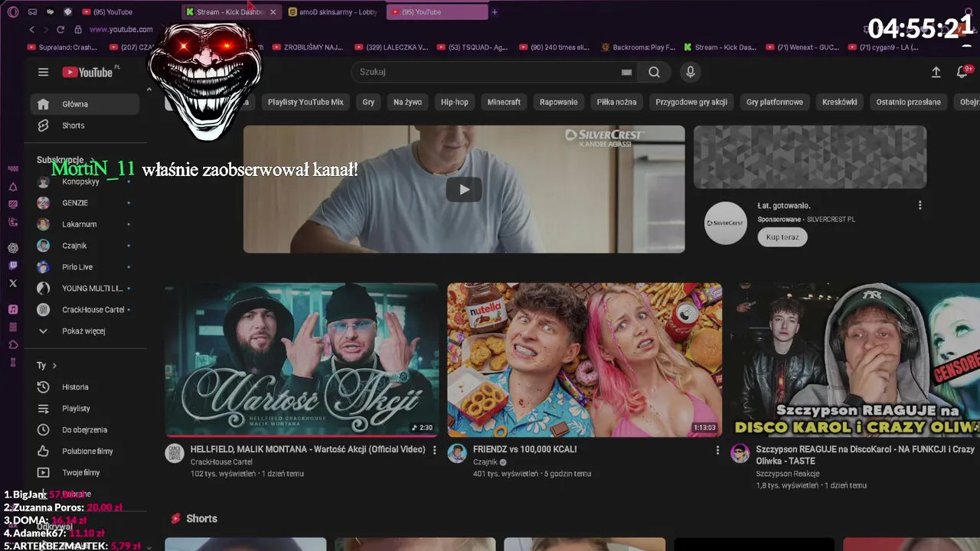
Task: Filter by Minecraft chip
Action: click(504, 102)
